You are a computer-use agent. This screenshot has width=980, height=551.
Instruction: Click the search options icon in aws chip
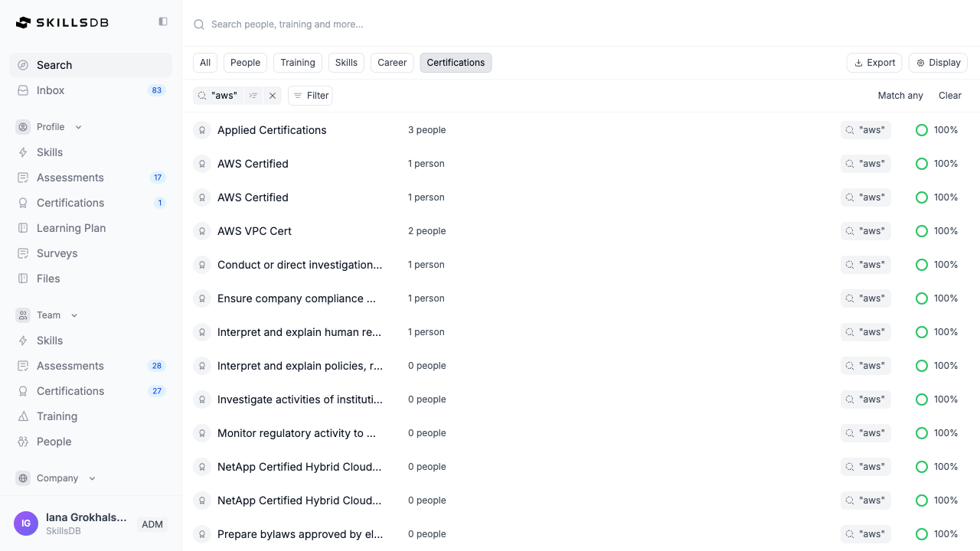[x=253, y=96]
